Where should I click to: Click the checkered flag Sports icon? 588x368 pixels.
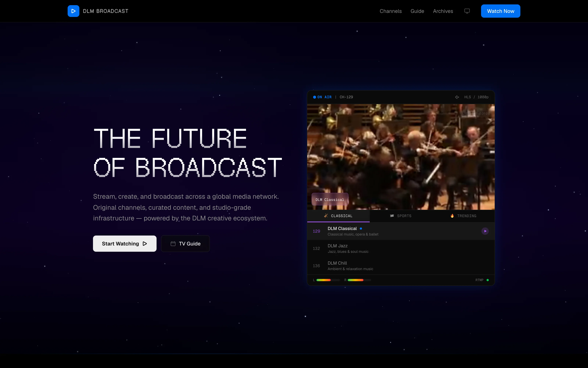coord(392,216)
